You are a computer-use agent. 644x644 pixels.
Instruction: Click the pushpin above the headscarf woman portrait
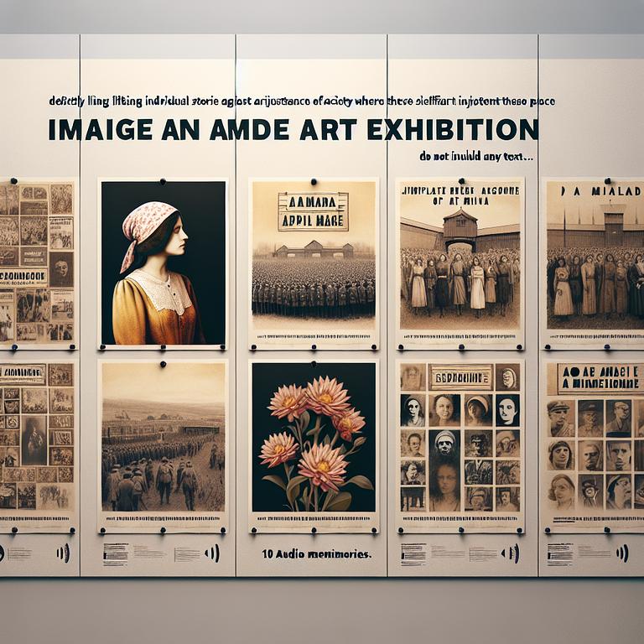[x=162, y=180]
